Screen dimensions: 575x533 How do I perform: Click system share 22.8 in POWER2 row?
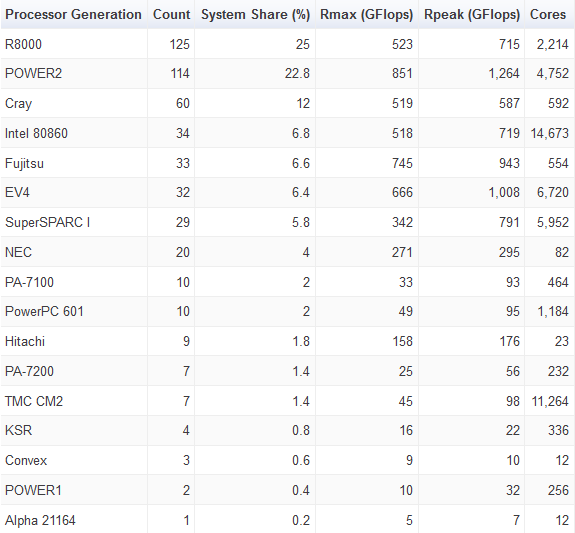[297, 73]
